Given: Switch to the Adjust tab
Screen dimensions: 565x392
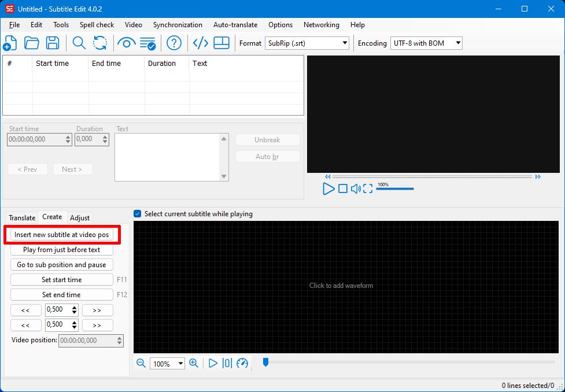Looking at the screenshot, I should coord(80,217).
